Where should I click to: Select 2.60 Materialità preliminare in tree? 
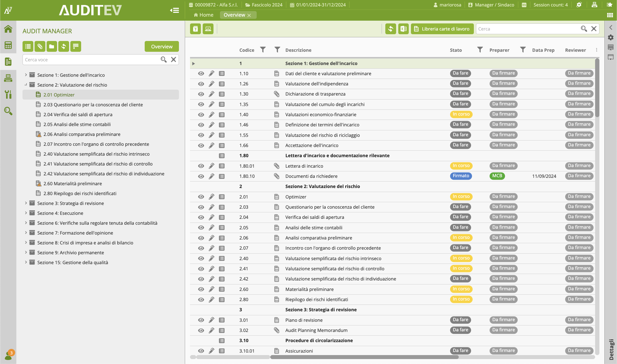(72, 183)
